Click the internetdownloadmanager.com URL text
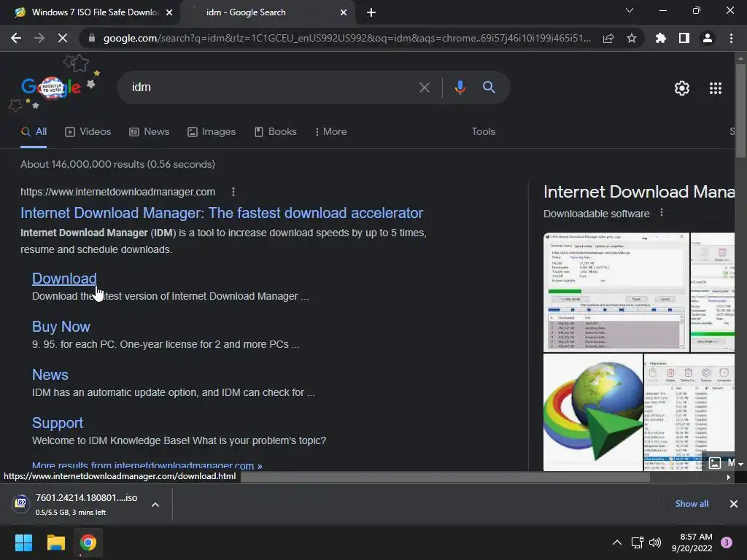The height and width of the screenshot is (560, 747). point(117,192)
